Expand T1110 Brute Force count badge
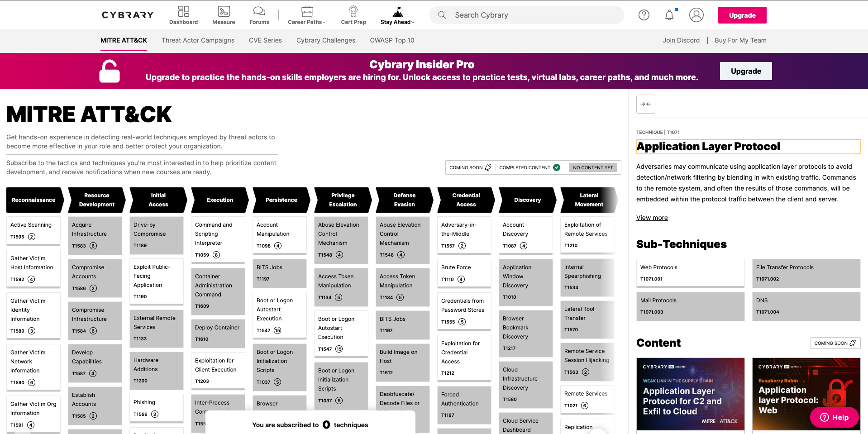 (x=461, y=279)
